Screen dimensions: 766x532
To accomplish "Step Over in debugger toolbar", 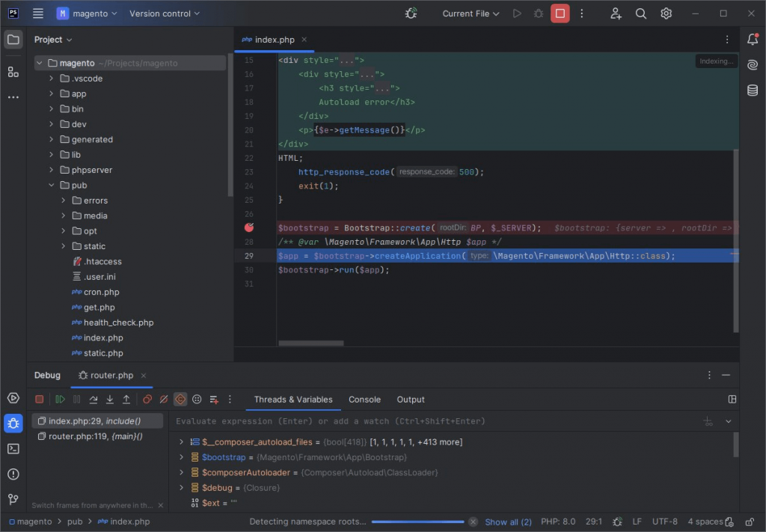I will [93, 399].
